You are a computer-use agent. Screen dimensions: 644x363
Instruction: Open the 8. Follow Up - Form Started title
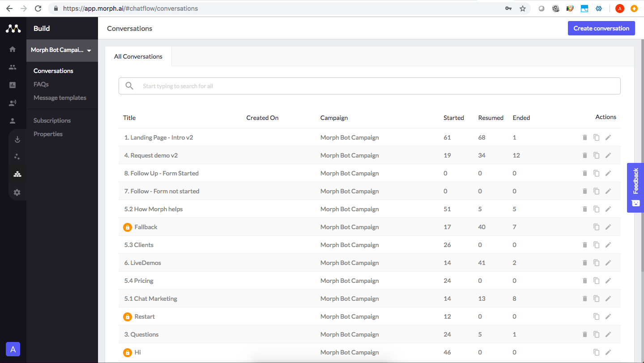click(x=162, y=173)
